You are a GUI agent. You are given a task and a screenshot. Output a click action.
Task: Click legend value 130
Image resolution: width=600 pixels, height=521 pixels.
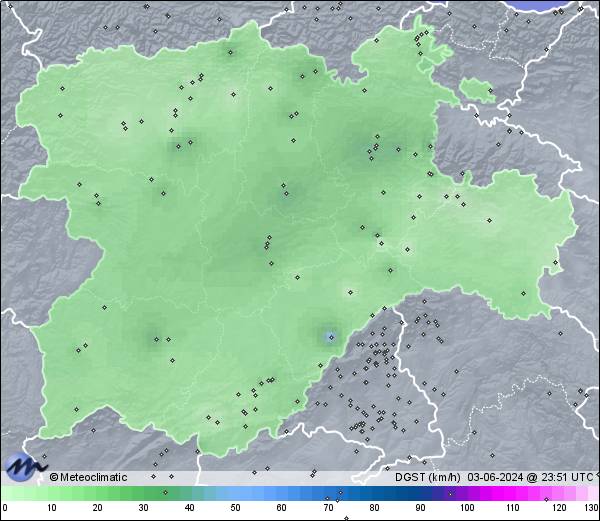click(592, 508)
